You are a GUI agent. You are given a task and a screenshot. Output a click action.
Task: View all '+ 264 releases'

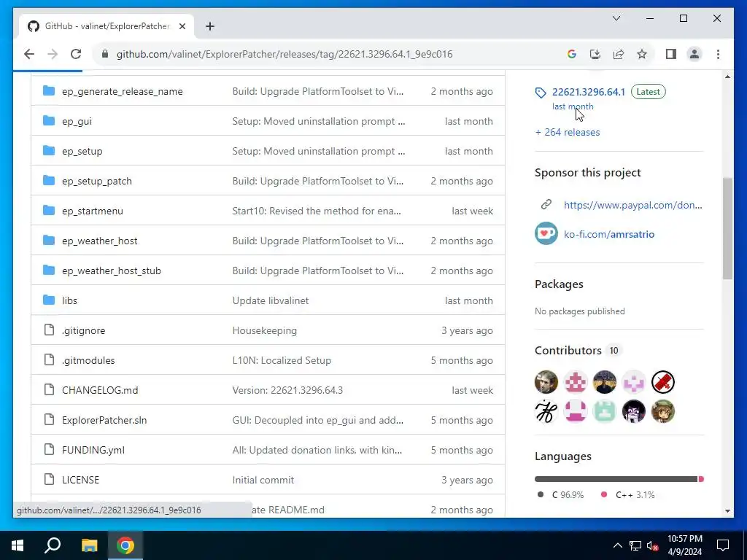pos(568,133)
